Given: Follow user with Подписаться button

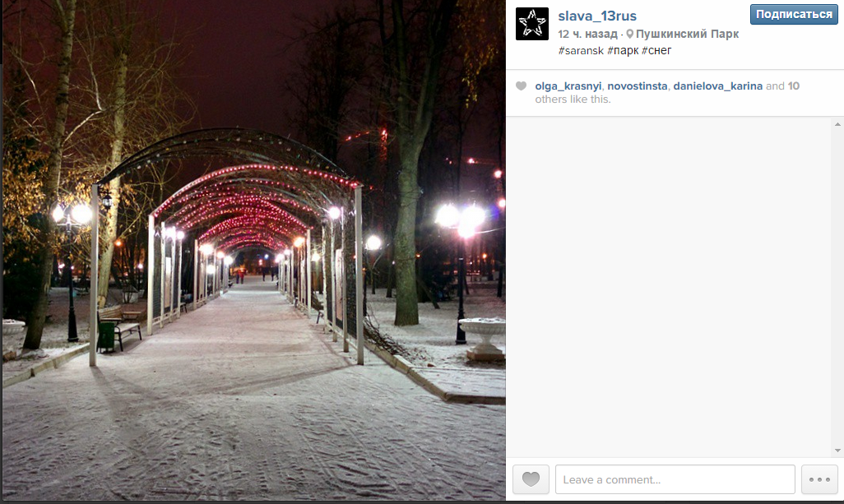Looking at the screenshot, I should click(794, 15).
